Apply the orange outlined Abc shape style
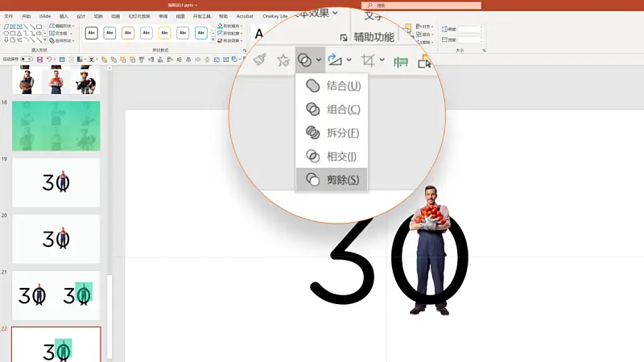644x362 pixels. coord(128,33)
